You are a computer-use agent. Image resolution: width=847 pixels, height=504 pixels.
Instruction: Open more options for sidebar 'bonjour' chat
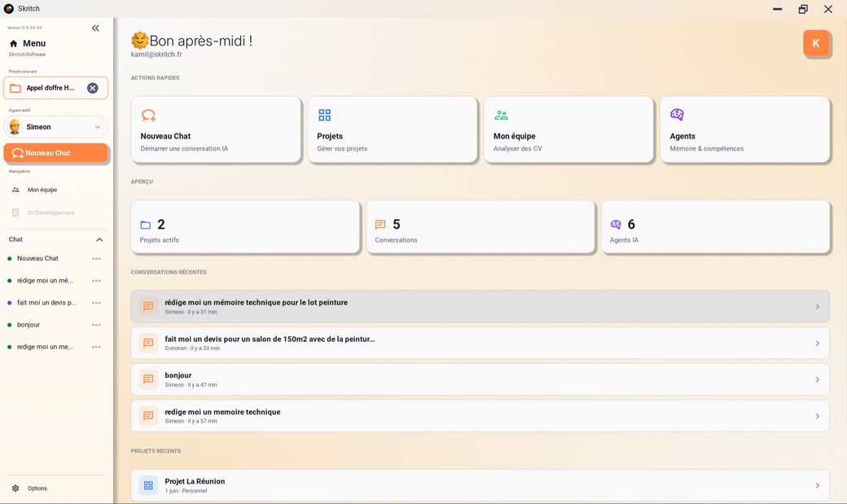(96, 325)
